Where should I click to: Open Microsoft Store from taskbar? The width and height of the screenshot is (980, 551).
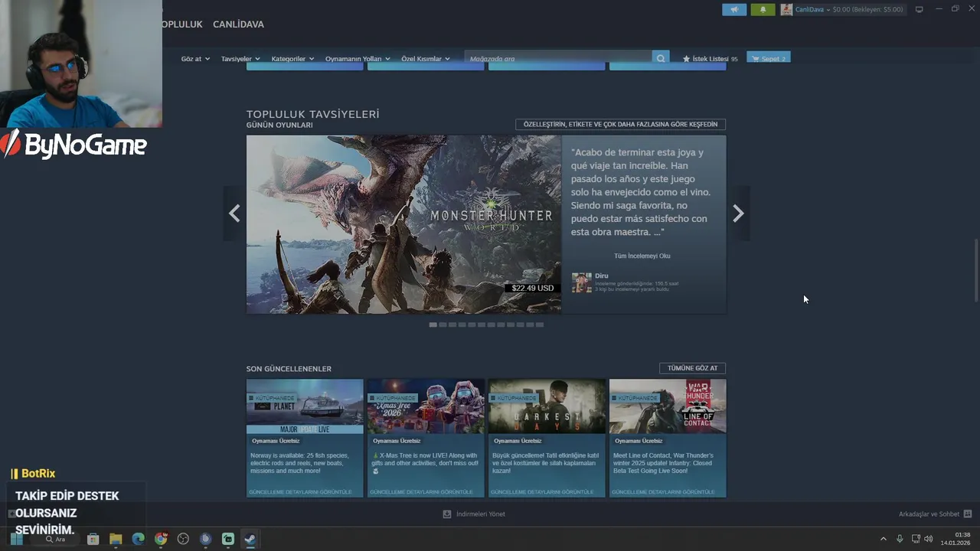93,539
